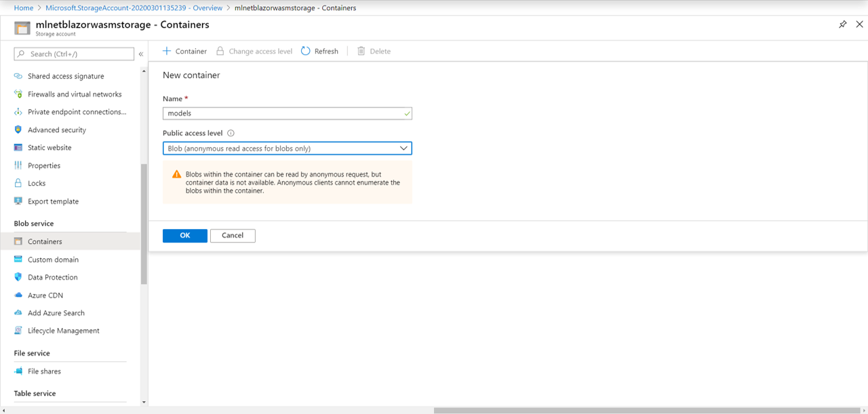The width and height of the screenshot is (868, 414).
Task: Cancel the new container form
Action: click(232, 236)
